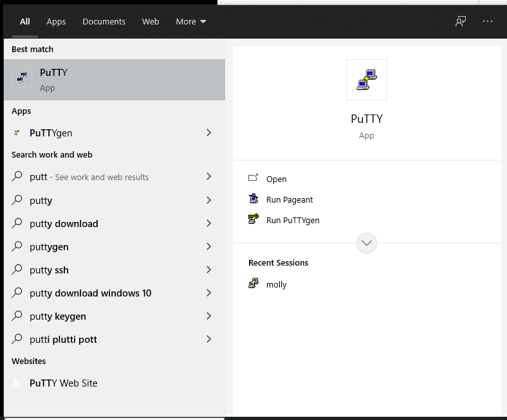
Task: Click the search icon beside 'putty download'
Action: [17, 223]
